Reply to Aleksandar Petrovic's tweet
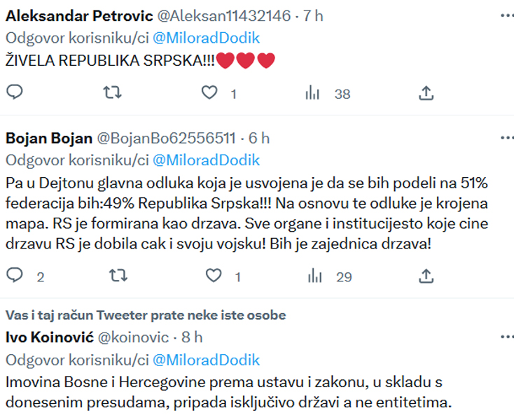Image resolution: width=514 pixels, height=420 pixels. pyautogui.click(x=15, y=92)
